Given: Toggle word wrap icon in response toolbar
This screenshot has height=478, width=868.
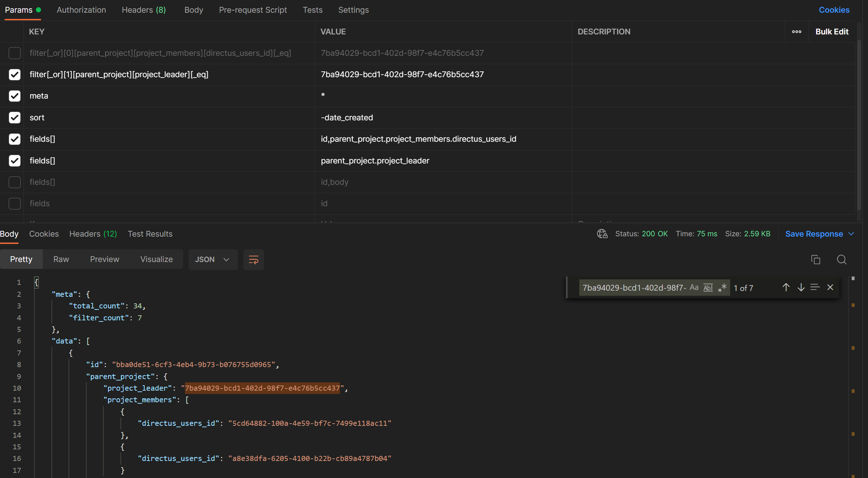Looking at the screenshot, I should (x=254, y=259).
